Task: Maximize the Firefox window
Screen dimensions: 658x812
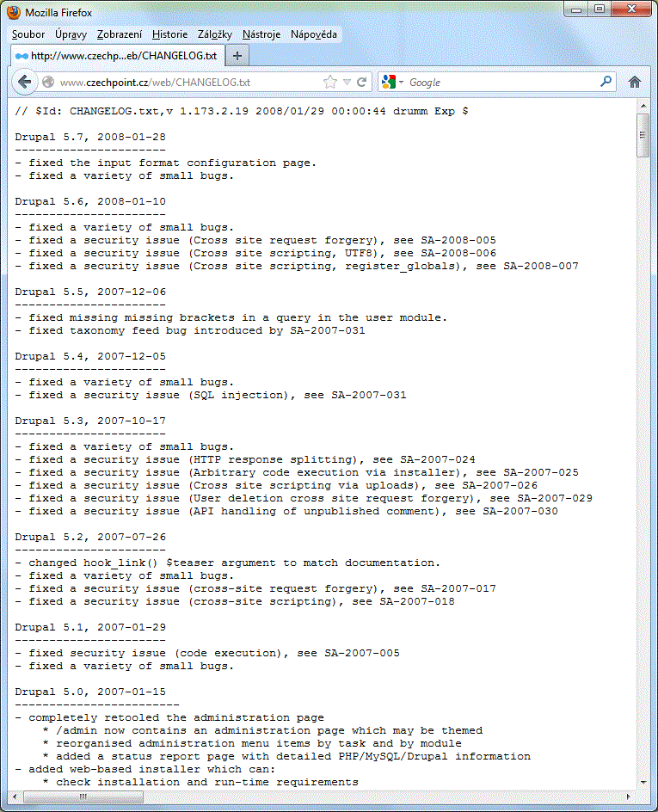Action: pos(600,9)
